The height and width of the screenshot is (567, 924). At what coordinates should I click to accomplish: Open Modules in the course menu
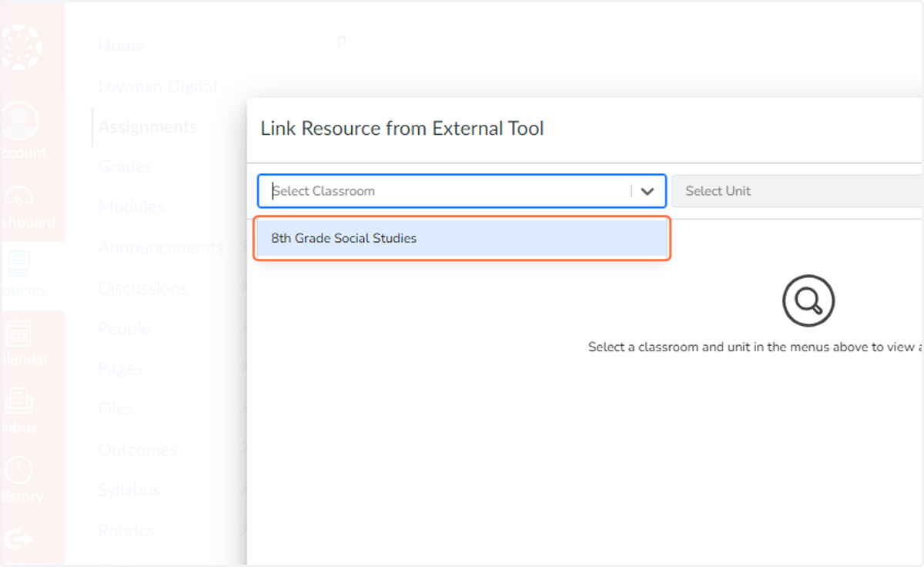(131, 207)
